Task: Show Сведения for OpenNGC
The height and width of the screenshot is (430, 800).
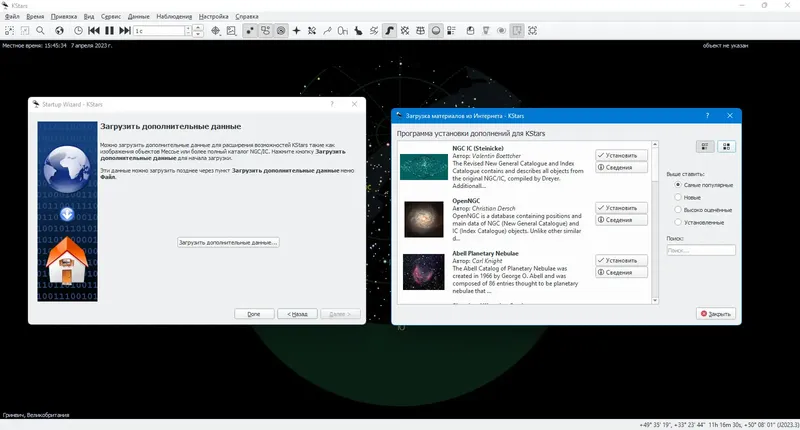Action: point(621,220)
